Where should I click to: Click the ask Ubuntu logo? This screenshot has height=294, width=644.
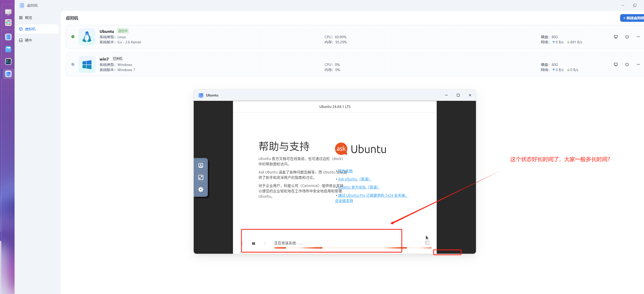coord(360,149)
